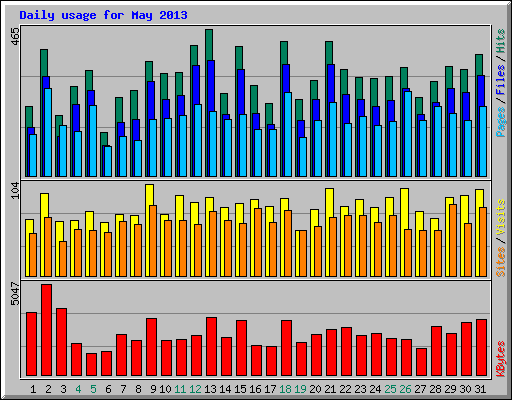Click the tallest red KBytes bar, day 2
The width and height of the screenshot is (512, 400).
tap(46, 330)
